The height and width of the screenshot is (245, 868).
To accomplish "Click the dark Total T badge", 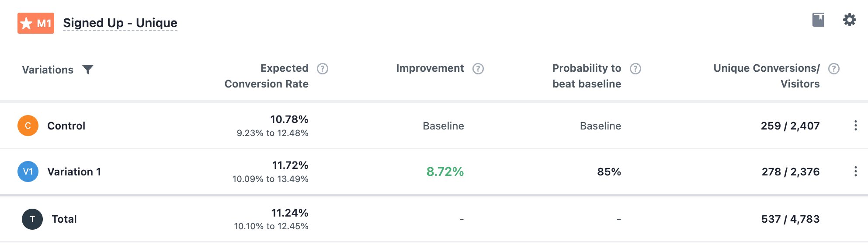I will (32, 219).
